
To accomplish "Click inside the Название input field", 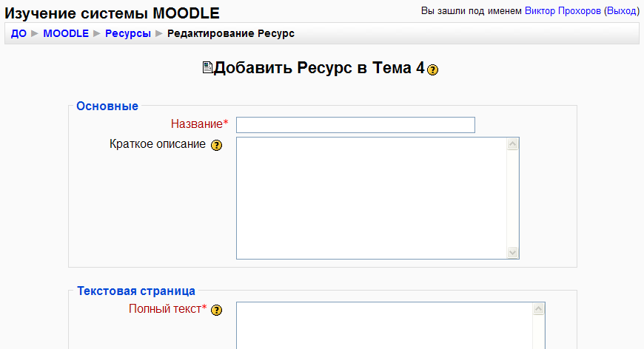I will pos(355,125).
